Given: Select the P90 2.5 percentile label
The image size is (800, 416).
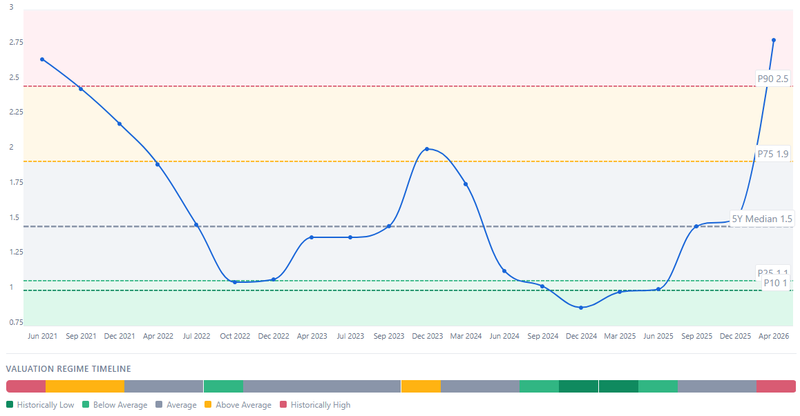Looking at the screenshot, I should tap(772, 78).
